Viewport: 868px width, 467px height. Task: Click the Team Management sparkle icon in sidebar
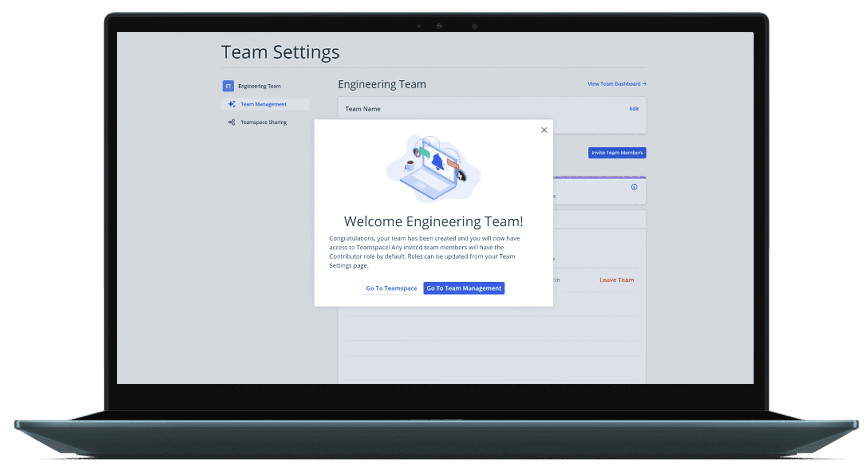tap(231, 104)
